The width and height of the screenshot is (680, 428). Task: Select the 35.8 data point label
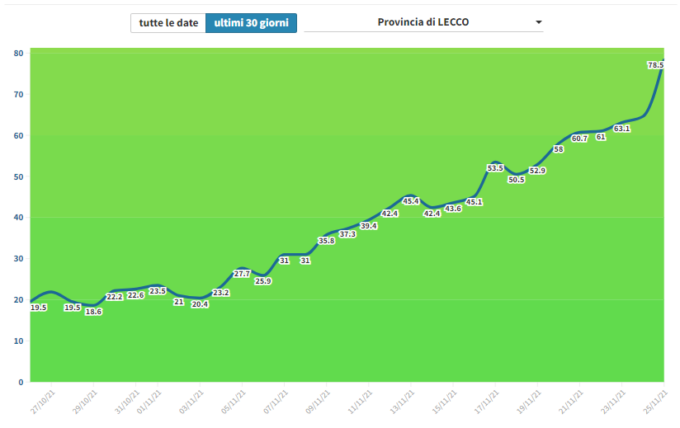pyautogui.click(x=326, y=241)
